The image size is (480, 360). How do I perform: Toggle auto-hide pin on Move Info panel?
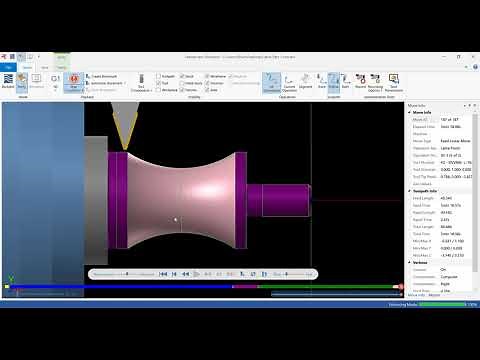pyautogui.click(x=470, y=105)
